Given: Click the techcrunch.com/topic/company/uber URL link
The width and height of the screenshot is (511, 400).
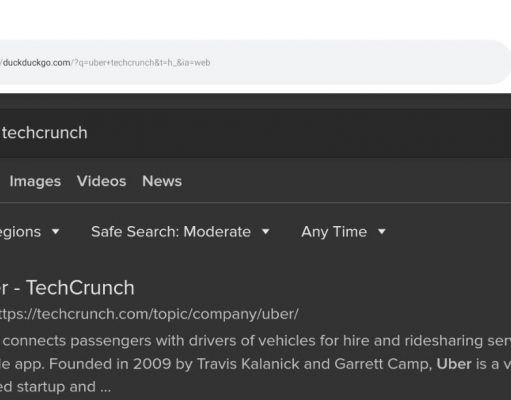Looking at the screenshot, I should pyautogui.click(x=149, y=314).
